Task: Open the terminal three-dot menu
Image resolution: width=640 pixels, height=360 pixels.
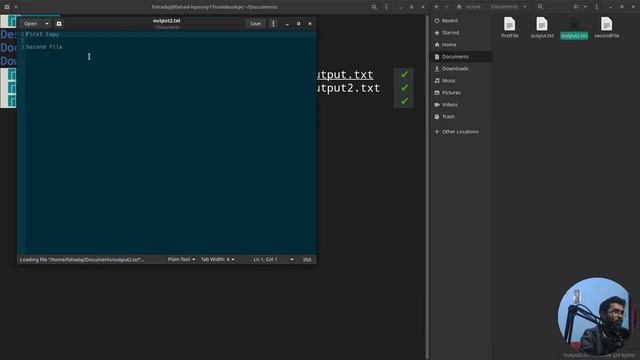Action: pyautogui.click(x=386, y=7)
